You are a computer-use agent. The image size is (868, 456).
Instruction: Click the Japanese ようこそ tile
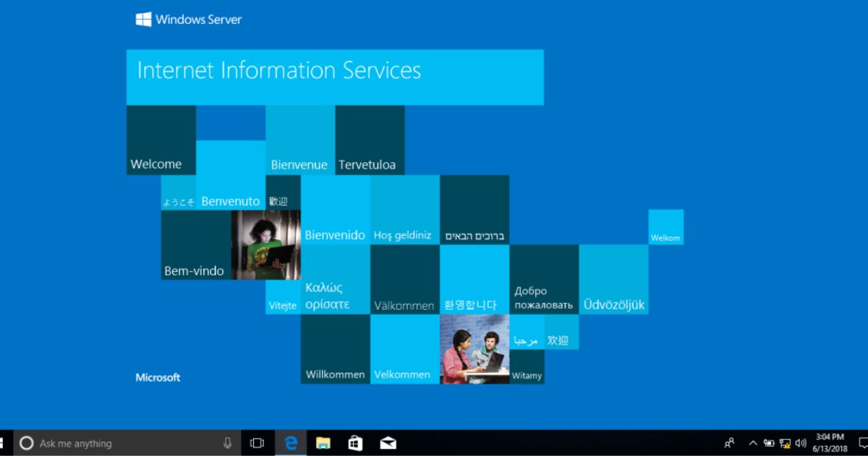tap(178, 193)
